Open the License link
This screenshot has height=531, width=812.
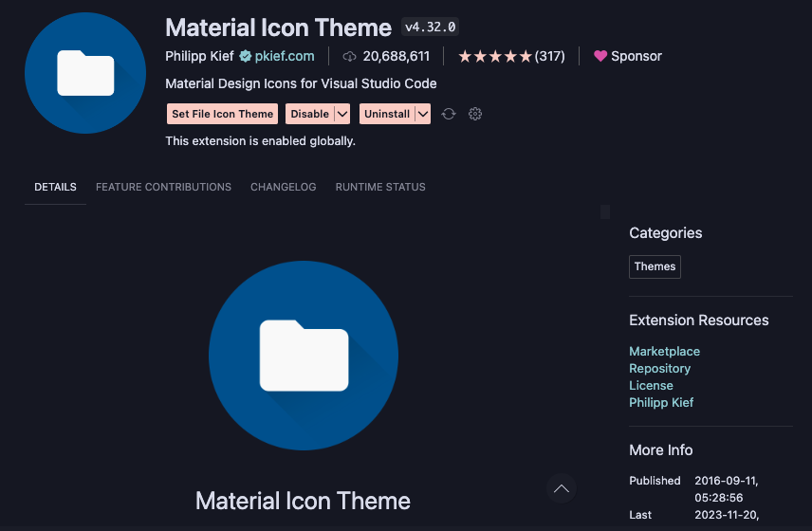coord(651,386)
